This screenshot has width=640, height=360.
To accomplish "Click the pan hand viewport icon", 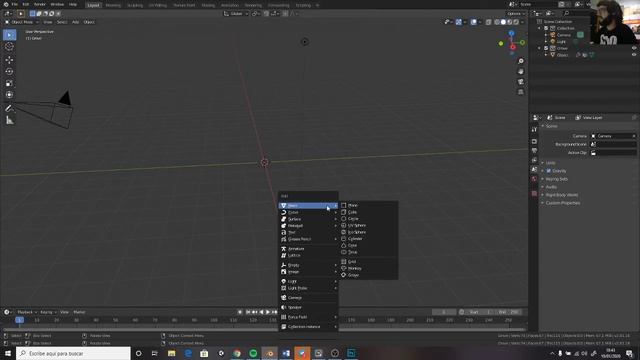I will coord(521,71).
